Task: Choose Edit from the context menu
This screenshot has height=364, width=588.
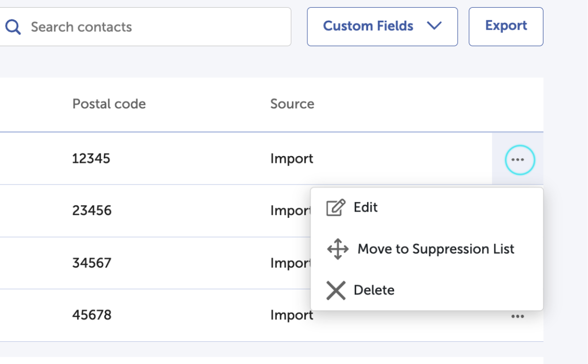Action: coord(366,207)
